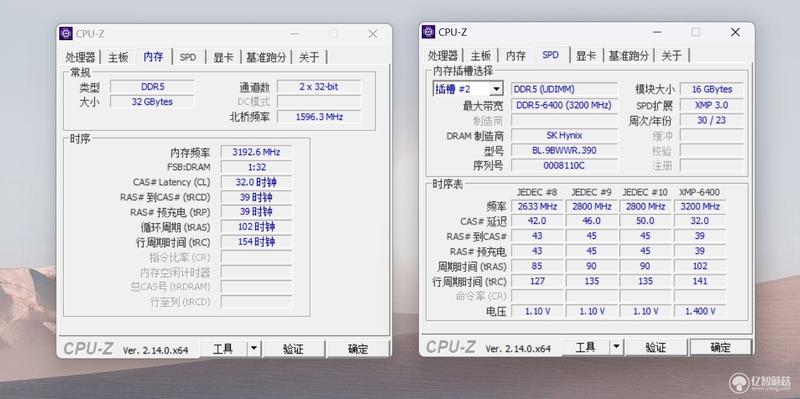Minimize the right CPU-Z window
Image resolution: width=800 pixels, height=399 pixels.
click(657, 32)
